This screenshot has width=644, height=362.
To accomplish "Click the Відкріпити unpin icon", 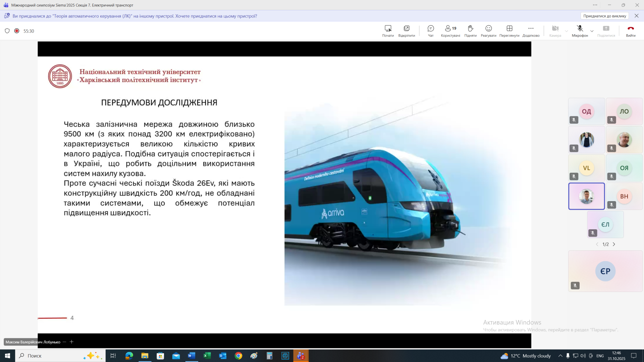I will [407, 31].
